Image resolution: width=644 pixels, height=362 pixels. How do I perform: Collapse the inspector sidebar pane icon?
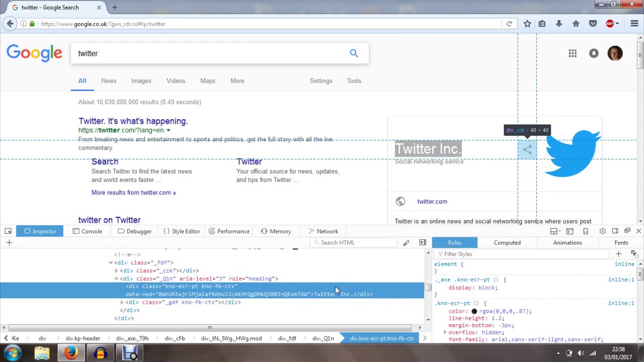point(423,243)
